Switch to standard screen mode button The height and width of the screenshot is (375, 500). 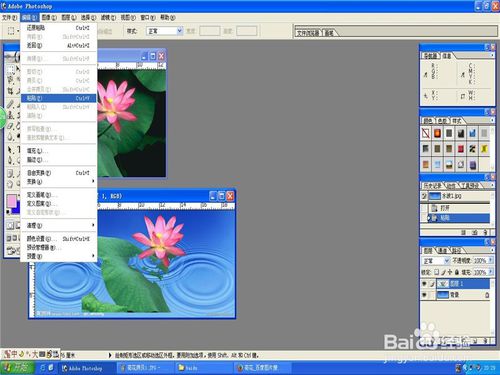coord(9,238)
